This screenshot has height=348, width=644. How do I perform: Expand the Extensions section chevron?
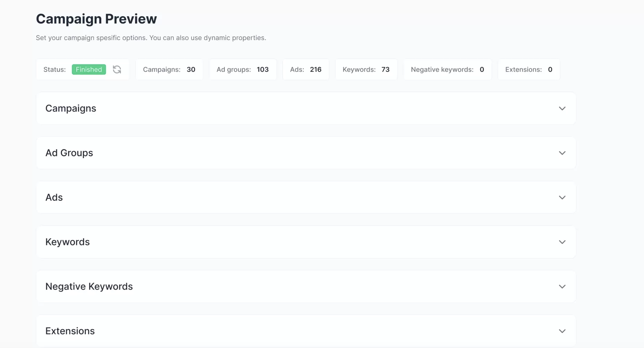click(x=562, y=331)
